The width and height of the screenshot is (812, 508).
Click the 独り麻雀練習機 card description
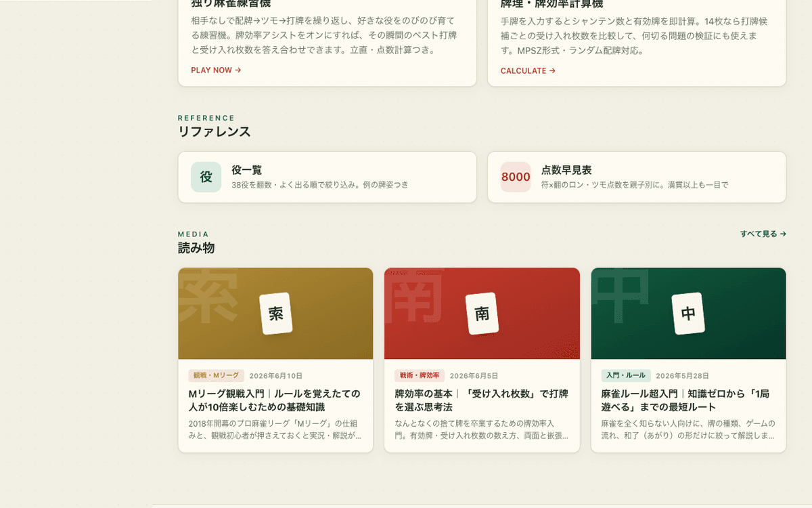tap(323, 35)
